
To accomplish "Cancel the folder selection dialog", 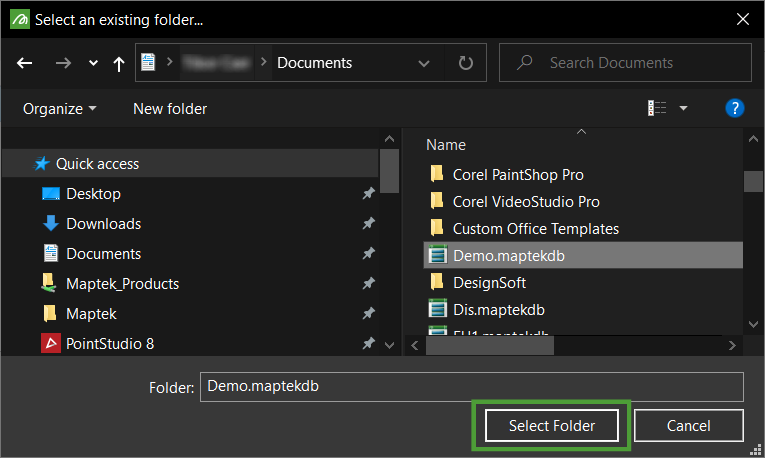I will 688,426.
